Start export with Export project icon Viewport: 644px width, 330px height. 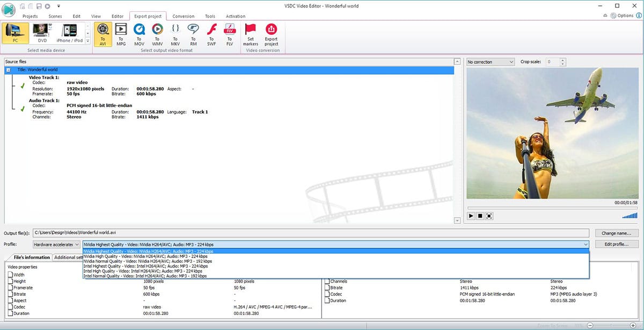coord(272,34)
